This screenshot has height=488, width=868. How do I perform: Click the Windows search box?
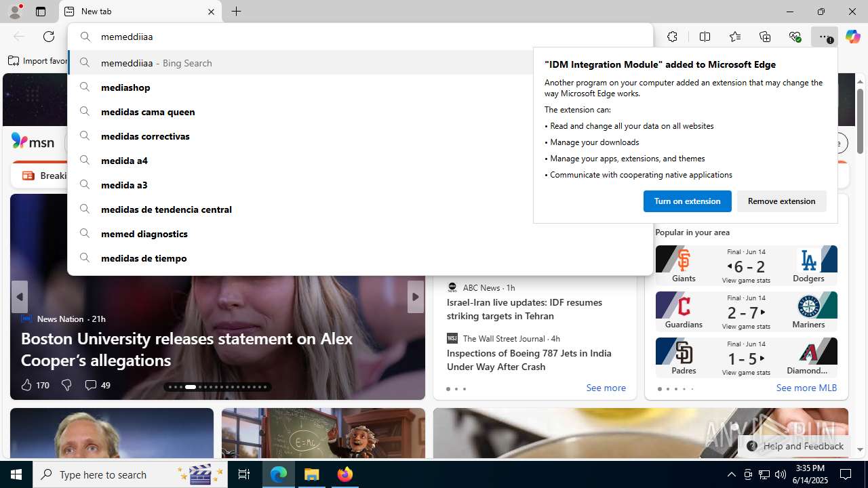[x=130, y=474]
